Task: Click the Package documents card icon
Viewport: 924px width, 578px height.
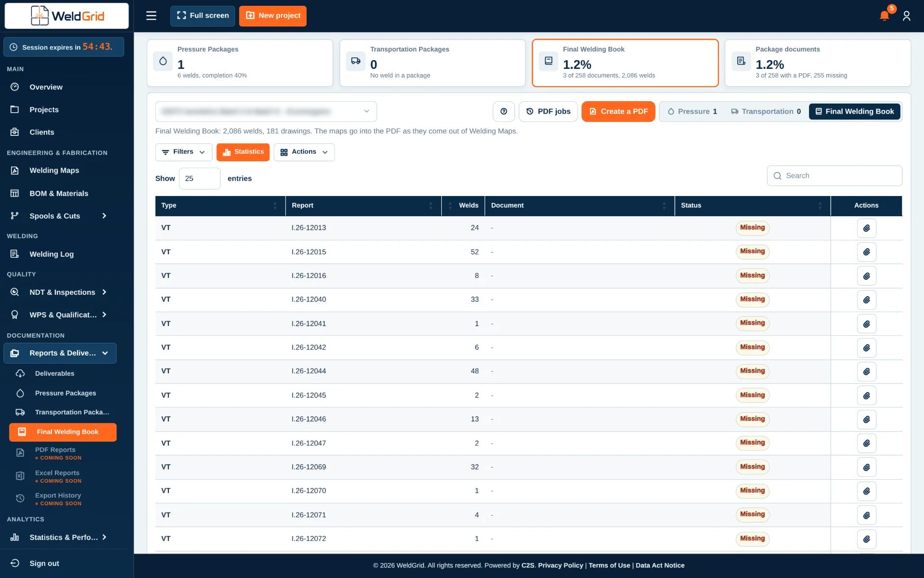Action: [741, 61]
